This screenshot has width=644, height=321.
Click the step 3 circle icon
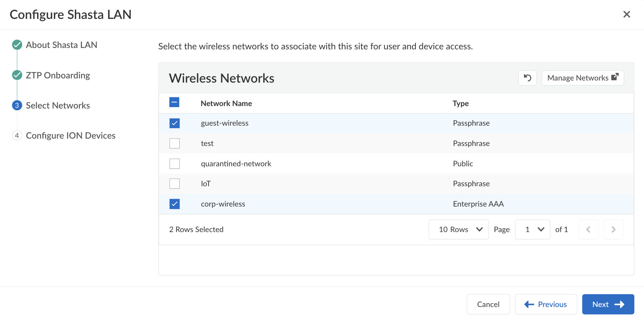[17, 105]
